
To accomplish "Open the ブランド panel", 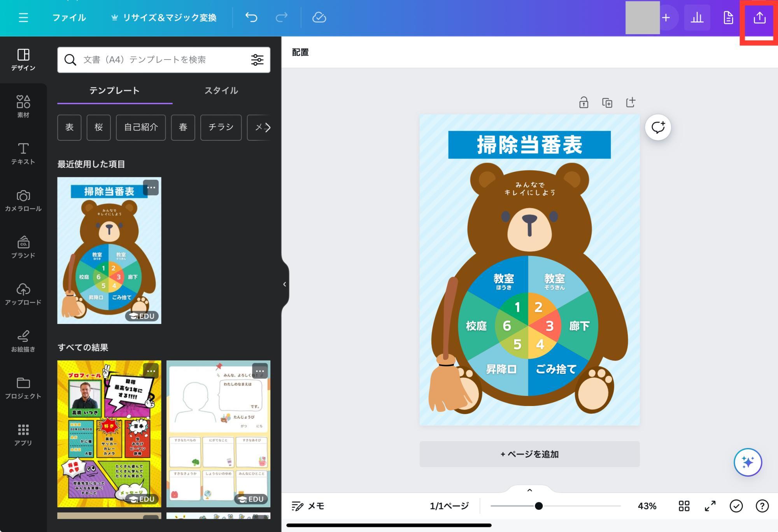I will (23, 247).
